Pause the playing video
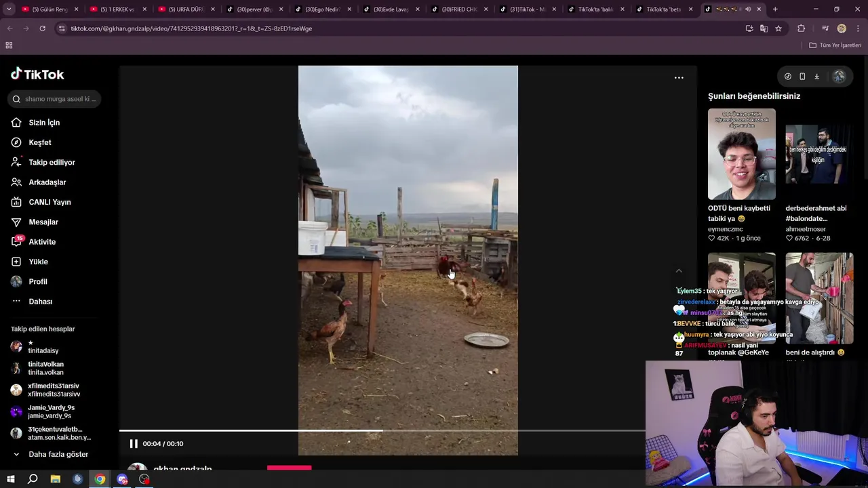This screenshot has height=488, width=868. pos(134,444)
